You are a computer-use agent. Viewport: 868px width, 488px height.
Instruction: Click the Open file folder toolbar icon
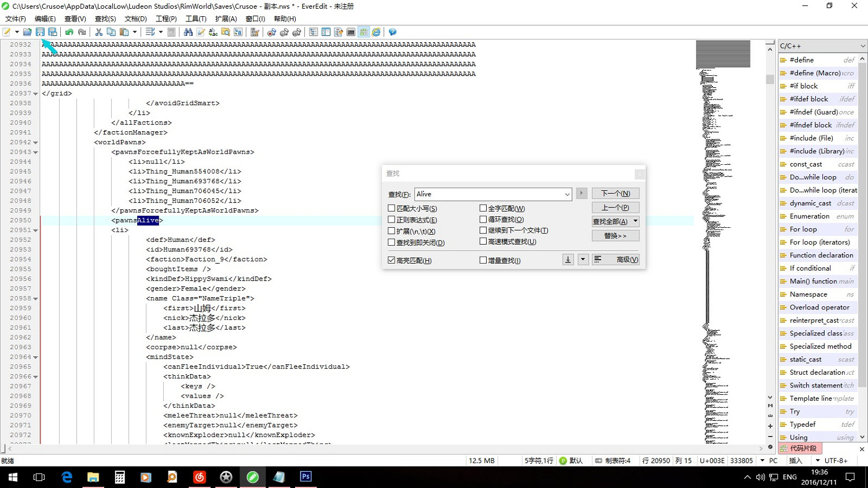pyautogui.click(x=27, y=32)
